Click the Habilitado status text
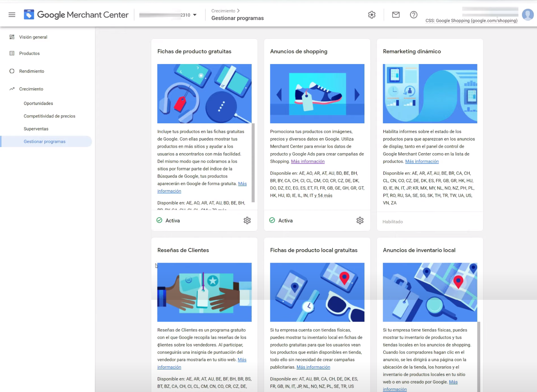This screenshot has height=392, width=537. (x=392, y=222)
